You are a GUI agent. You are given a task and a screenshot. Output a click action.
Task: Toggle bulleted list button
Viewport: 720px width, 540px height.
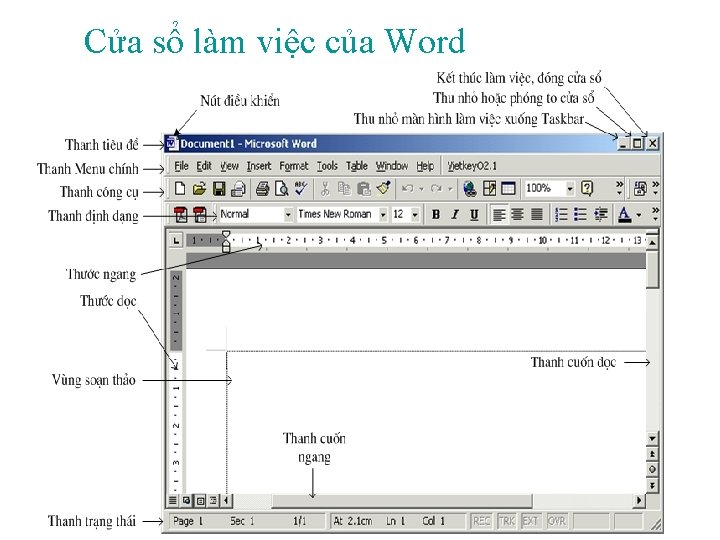pos(580,214)
